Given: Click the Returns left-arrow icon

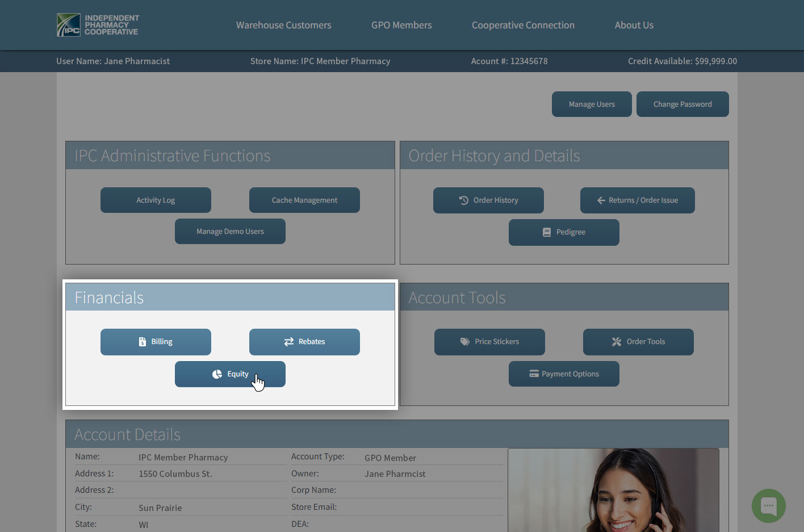Looking at the screenshot, I should [601, 200].
